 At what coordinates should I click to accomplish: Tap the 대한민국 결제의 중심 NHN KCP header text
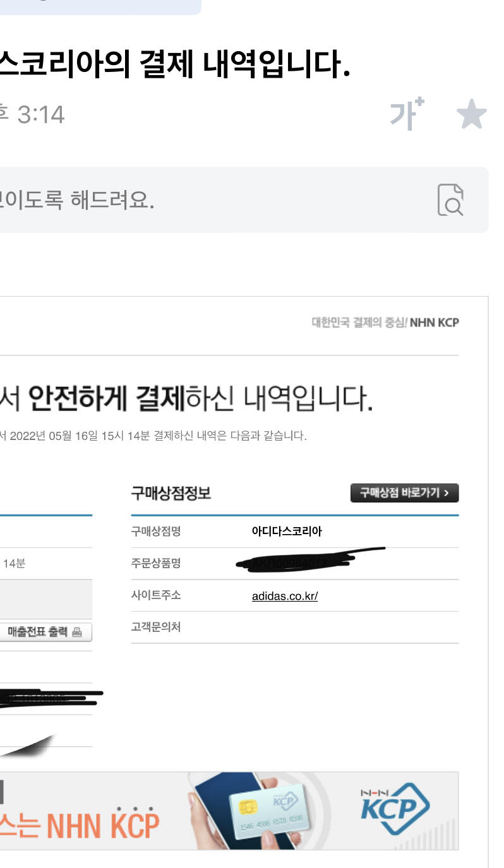click(x=385, y=323)
